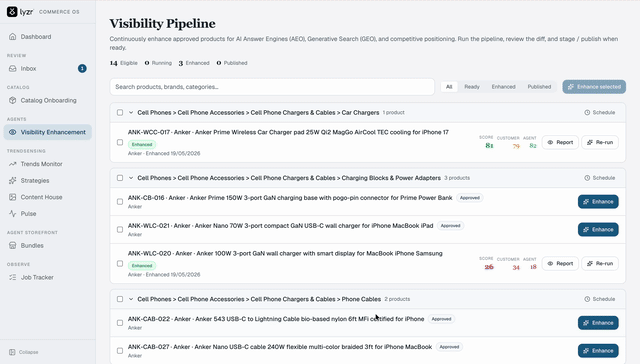
Task: Click the '3 Enhanced' counter
Action: coord(194,63)
